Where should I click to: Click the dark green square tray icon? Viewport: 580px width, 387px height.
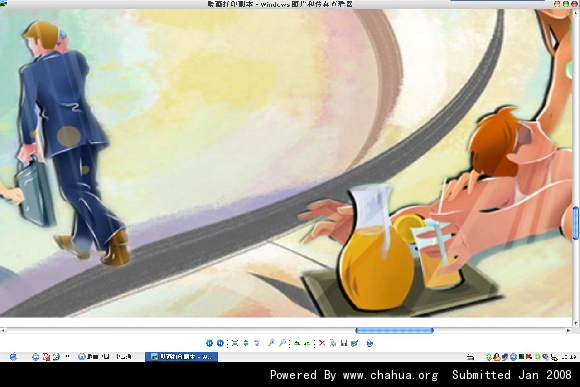tap(521, 357)
